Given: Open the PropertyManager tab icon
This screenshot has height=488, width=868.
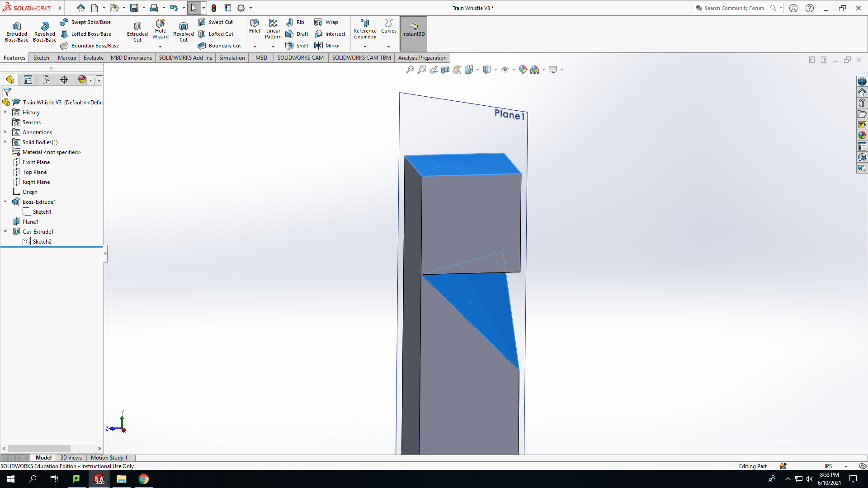Looking at the screenshot, I should click(28, 80).
